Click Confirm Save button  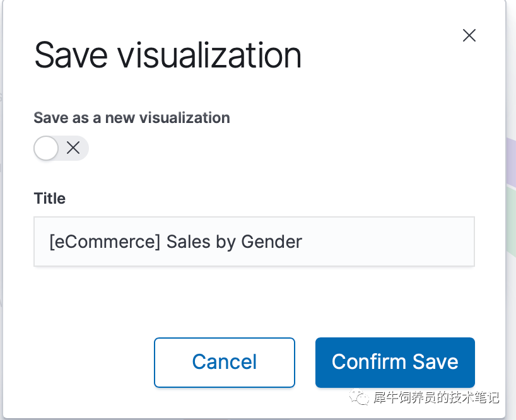point(395,362)
